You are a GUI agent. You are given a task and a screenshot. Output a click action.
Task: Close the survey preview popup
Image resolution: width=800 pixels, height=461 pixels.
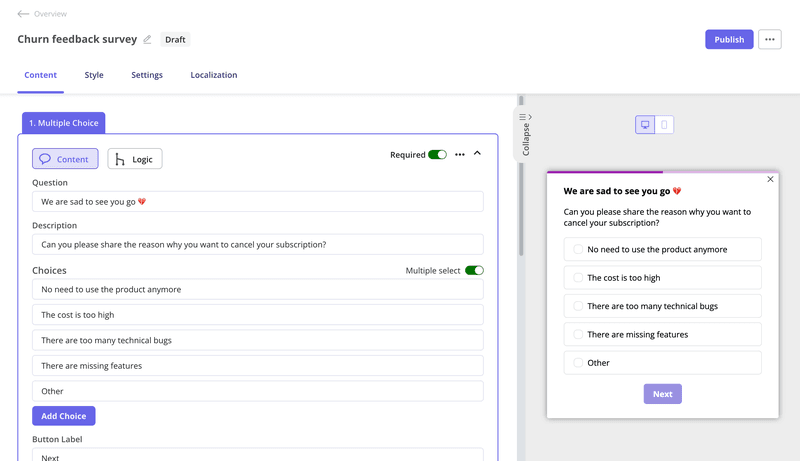pyautogui.click(x=770, y=180)
